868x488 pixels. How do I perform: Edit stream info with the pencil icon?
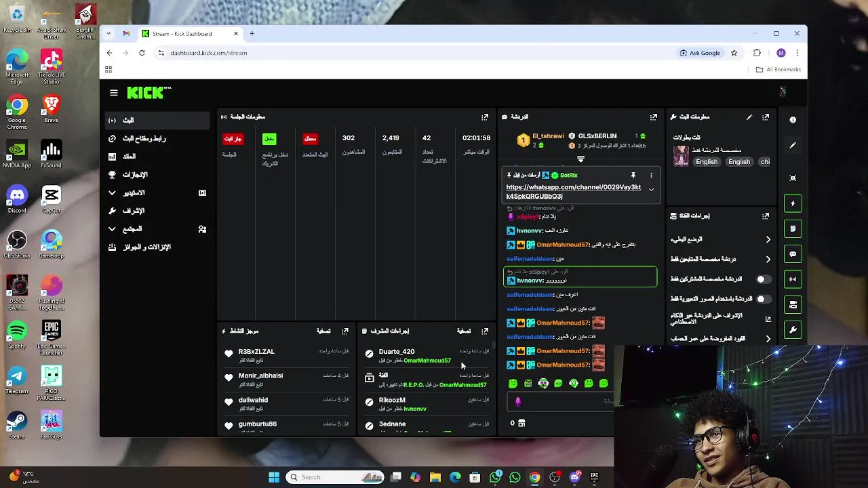[749, 117]
